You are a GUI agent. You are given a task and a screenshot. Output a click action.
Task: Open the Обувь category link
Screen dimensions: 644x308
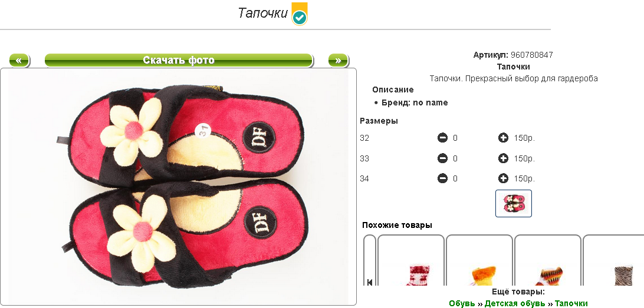(462, 303)
